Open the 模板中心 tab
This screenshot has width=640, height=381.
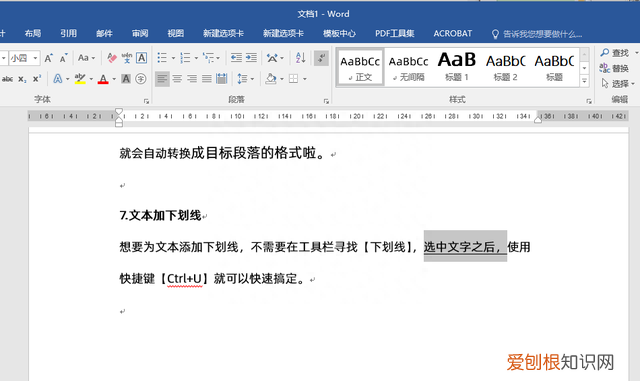coord(339,33)
